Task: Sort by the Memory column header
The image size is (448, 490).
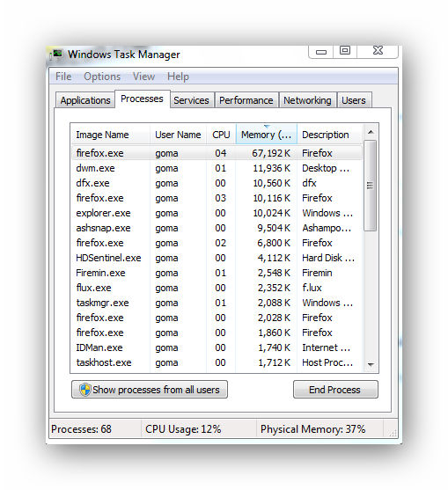Action: (x=267, y=135)
